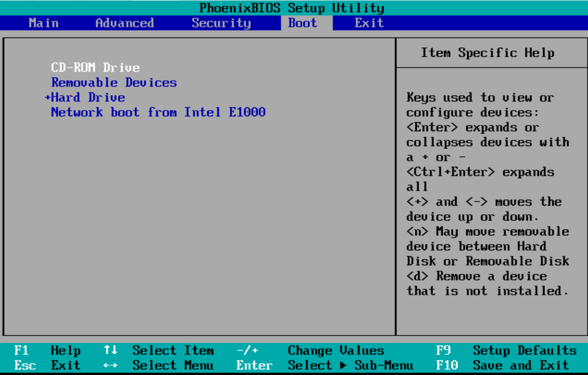
Task: Select CD-ROM Drive boot entry
Action: coord(95,67)
